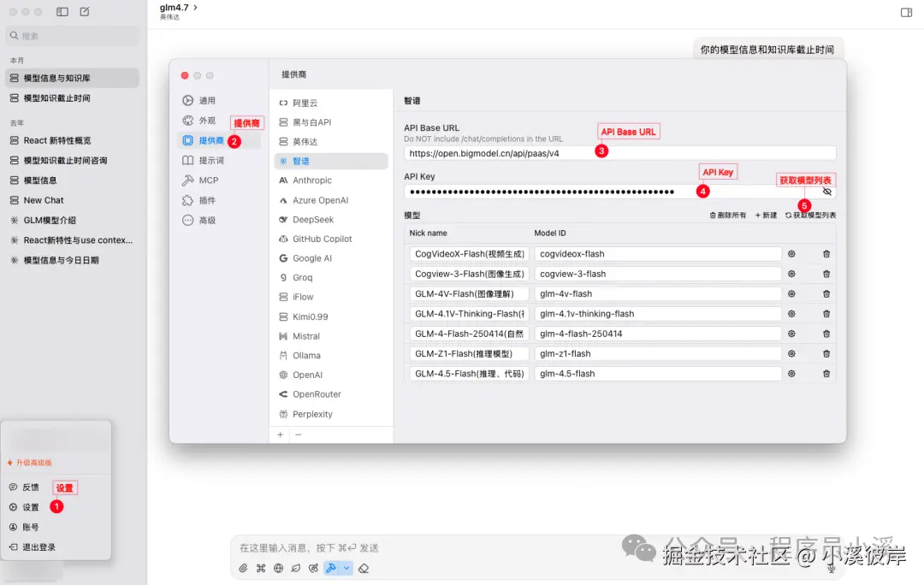Click the paperclip attachment icon in message bar
Viewport: 924px width, 585px height.
click(x=242, y=567)
